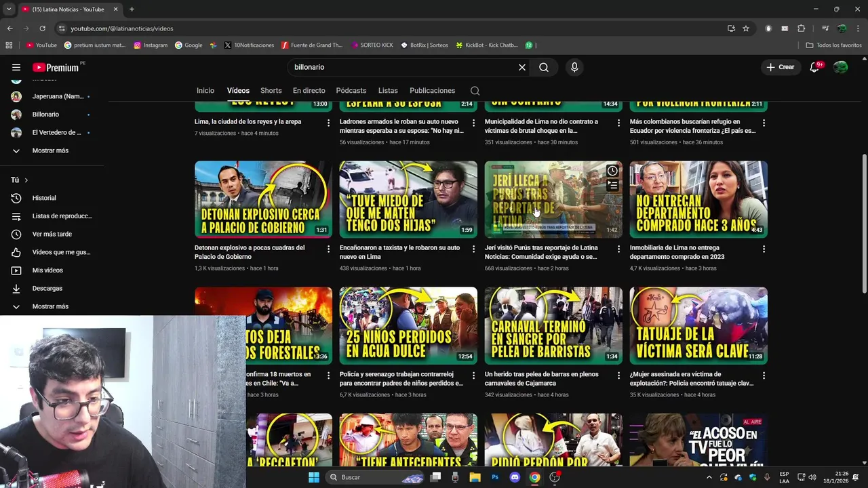Image resolution: width=868 pixels, height=488 pixels.
Task: Play 'Detonan explosivo cerca a Palacio' thumbnail
Action: tap(263, 199)
